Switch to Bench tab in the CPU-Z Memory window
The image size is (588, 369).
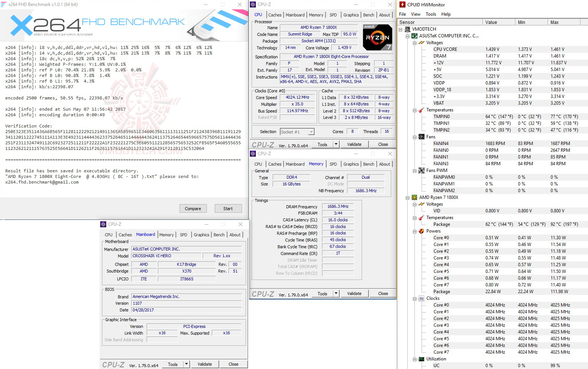[x=369, y=164]
